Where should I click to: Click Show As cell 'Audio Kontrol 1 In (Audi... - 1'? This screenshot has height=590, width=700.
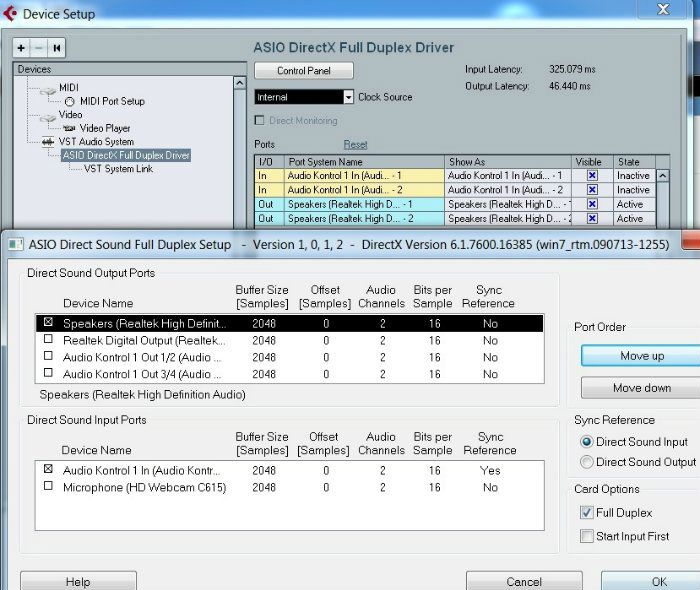(508, 175)
